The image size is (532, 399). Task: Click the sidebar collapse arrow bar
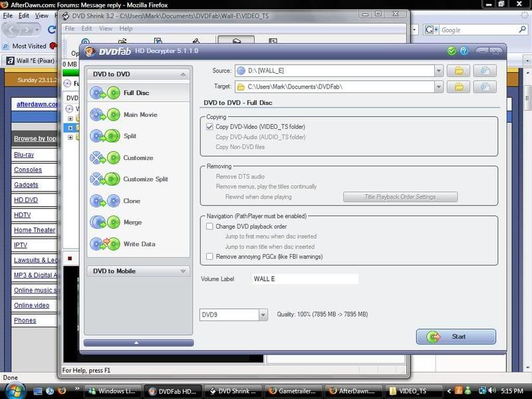[x=138, y=343]
